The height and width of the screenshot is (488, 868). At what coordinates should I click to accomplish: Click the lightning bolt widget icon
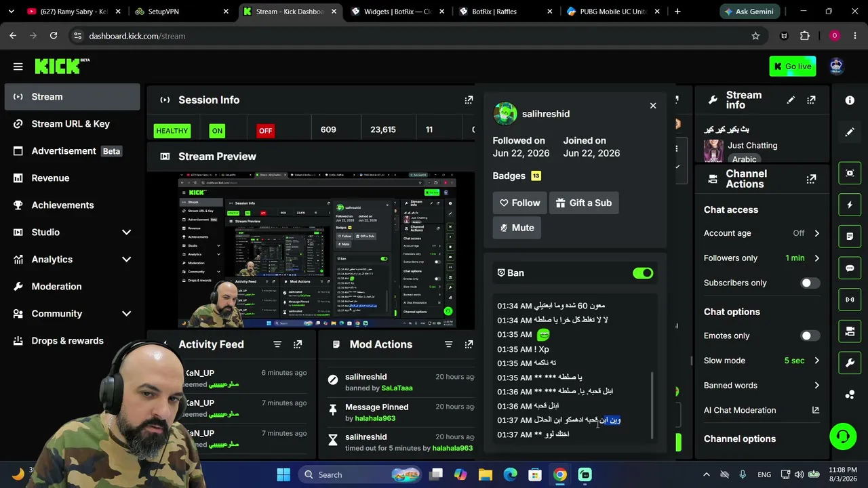click(850, 205)
